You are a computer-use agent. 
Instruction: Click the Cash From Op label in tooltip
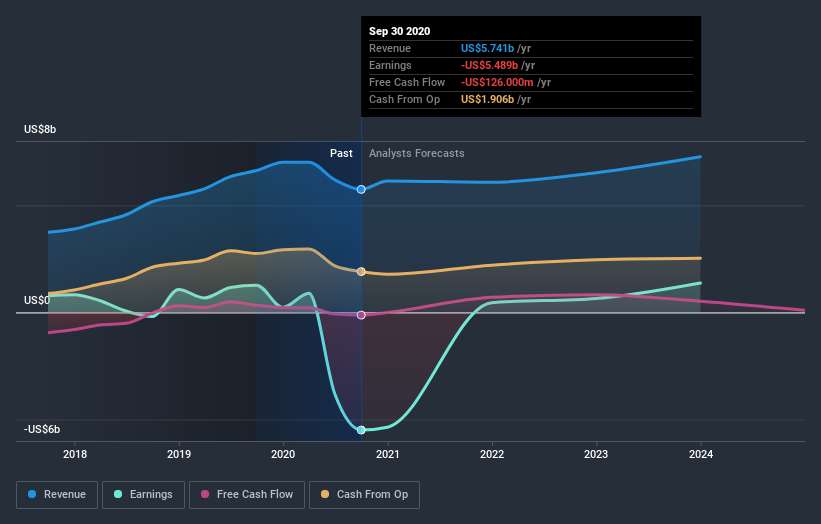pos(404,99)
